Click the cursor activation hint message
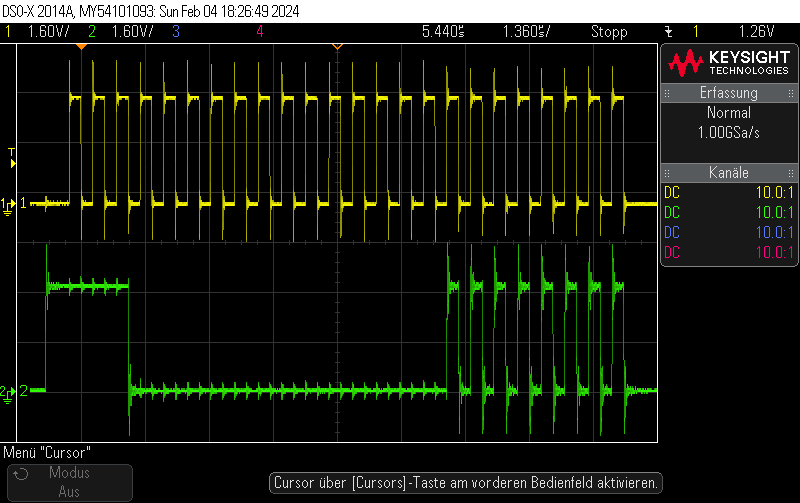The image size is (800, 503). click(466, 483)
